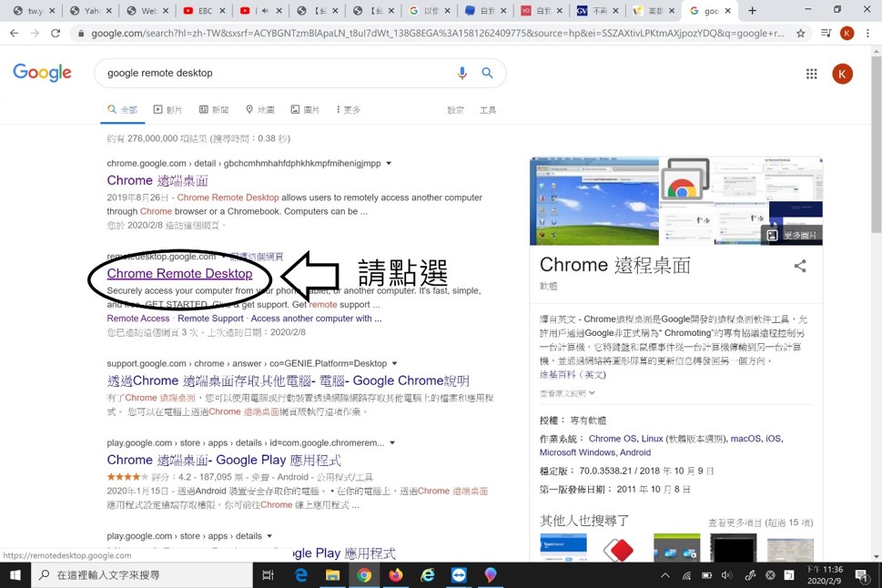Open the media control icon in toolbar
This screenshot has width=882, height=588.
tap(826, 33)
